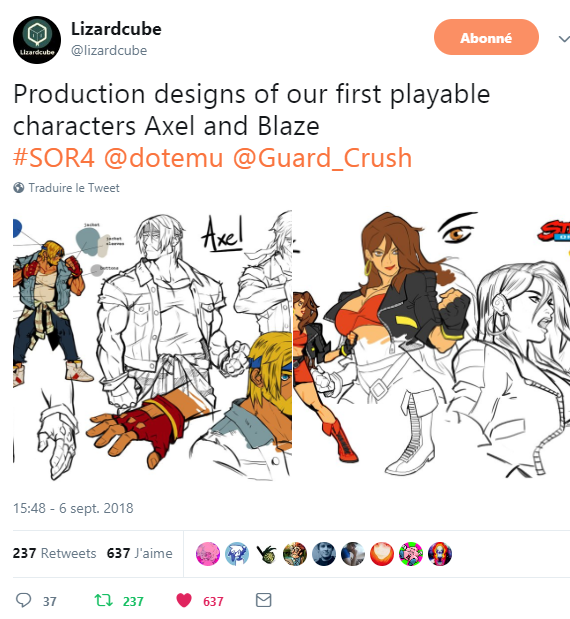The width and height of the screenshot is (570, 619).
Task: Click the reply speech bubble icon
Action: [23, 600]
